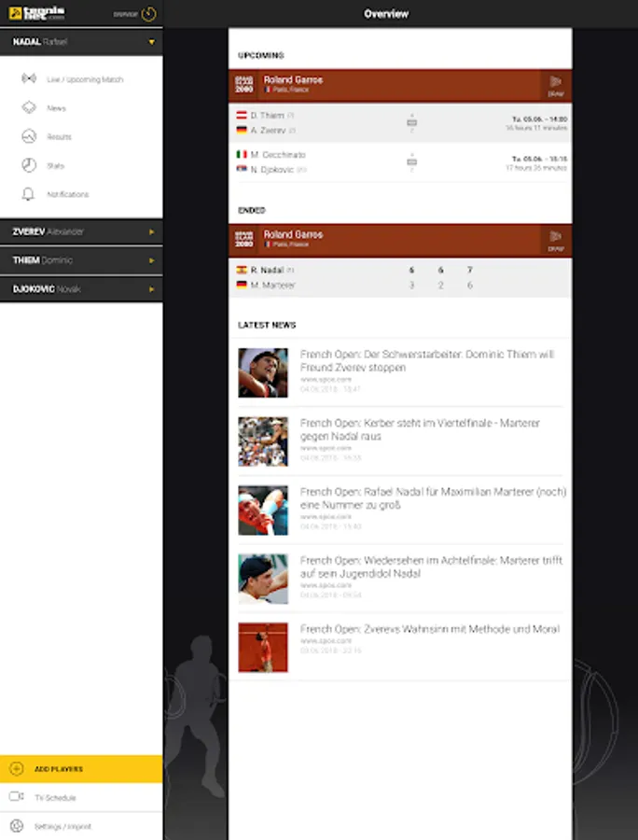Viewport: 638px width, 840px height.
Task: Open Thiem vs Zverev match row
Action: (400, 122)
